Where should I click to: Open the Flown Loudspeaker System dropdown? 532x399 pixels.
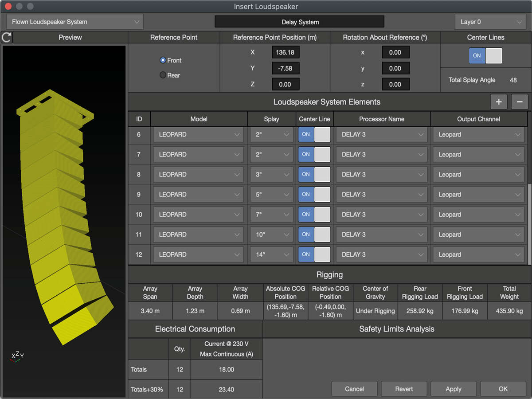(74, 22)
